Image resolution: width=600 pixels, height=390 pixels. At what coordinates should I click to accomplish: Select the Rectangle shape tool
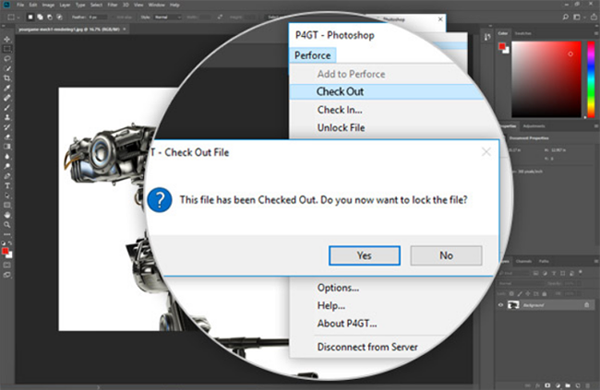7,205
